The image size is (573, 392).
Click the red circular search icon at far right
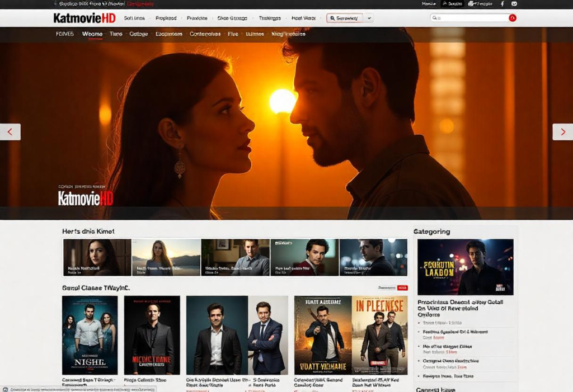(511, 17)
